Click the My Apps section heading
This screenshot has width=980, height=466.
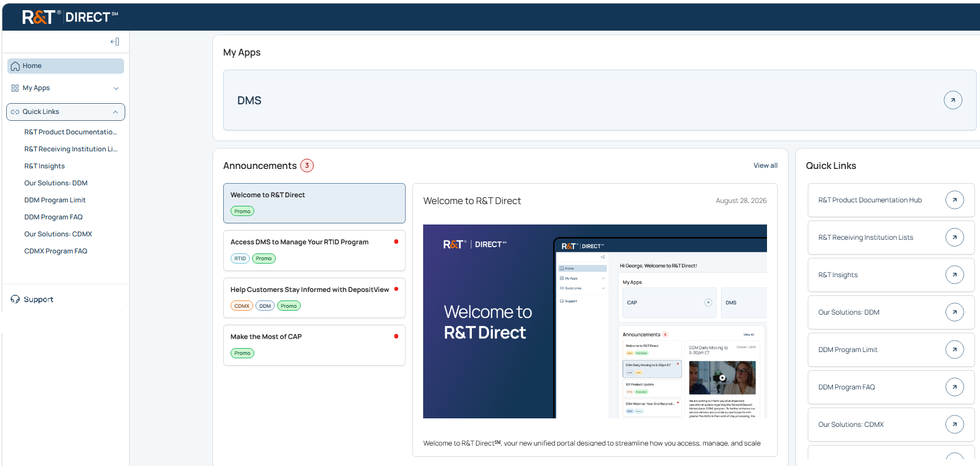coord(242,52)
